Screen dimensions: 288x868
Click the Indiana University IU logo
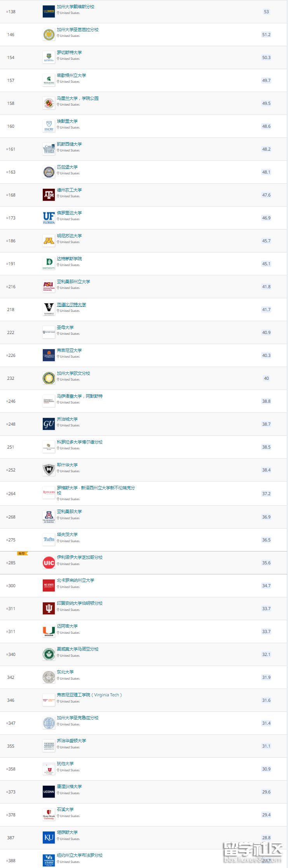[49, 609]
